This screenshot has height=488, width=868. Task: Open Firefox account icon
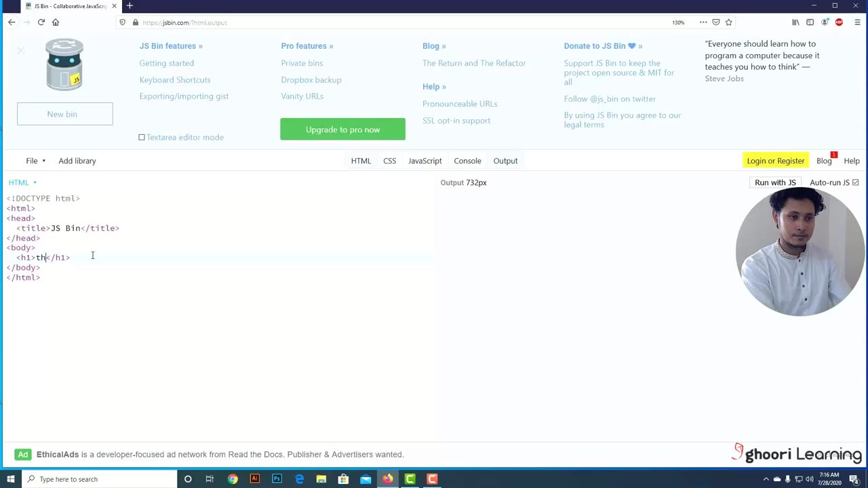click(x=825, y=22)
